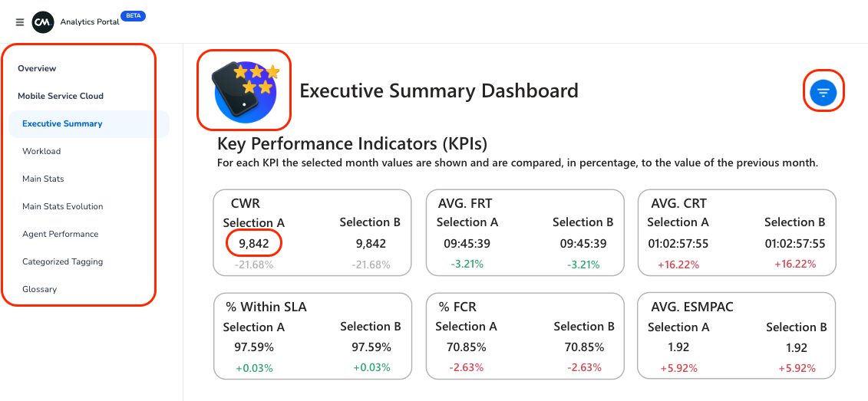Click the phone with stars dashboard image
868x401 pixels.
246,90
